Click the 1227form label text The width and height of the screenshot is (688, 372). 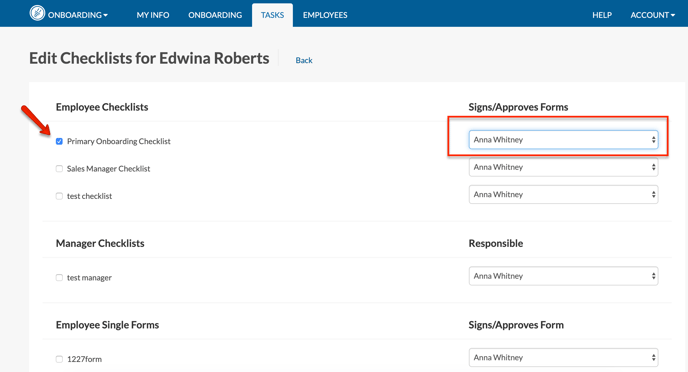[x=84, y=359]
